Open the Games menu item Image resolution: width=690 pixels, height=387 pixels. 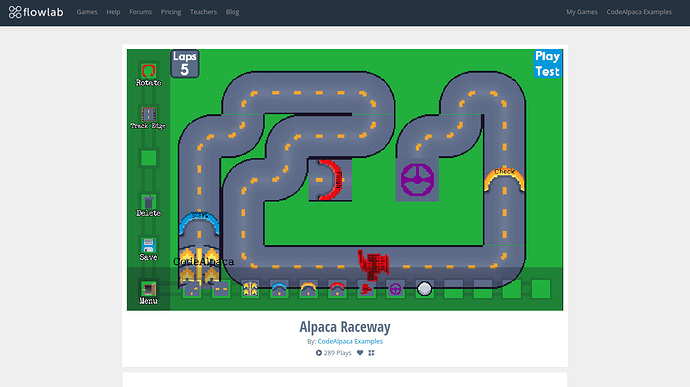point(87,12)
